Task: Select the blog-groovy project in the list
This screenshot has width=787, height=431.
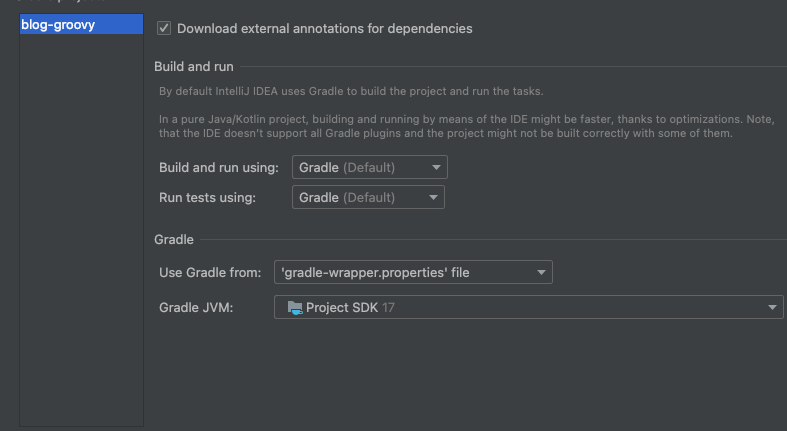Action: (81, 25)
